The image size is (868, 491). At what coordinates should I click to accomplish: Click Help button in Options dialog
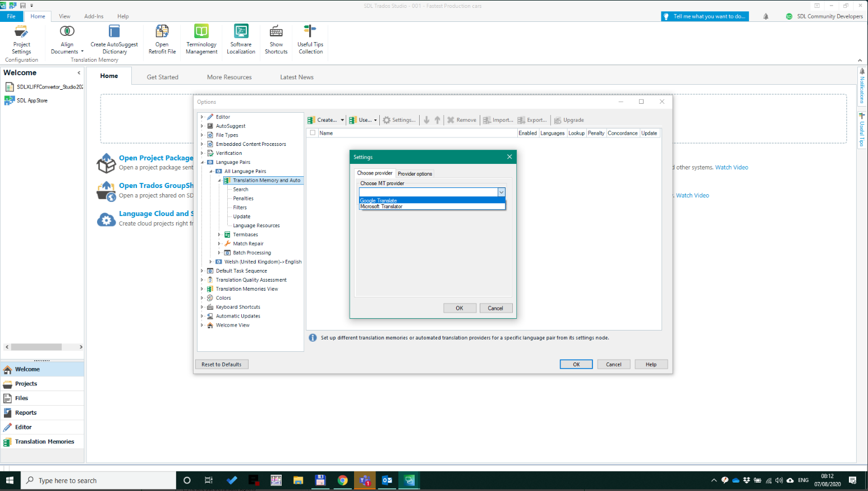click(x=651, y=364)
